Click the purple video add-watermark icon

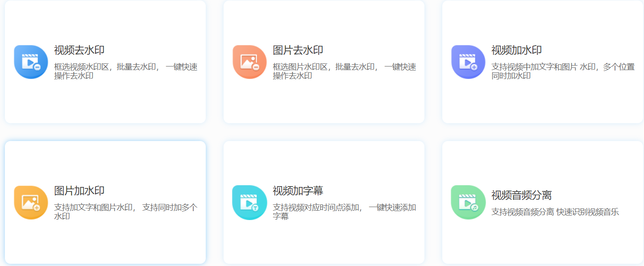point(468,62)
